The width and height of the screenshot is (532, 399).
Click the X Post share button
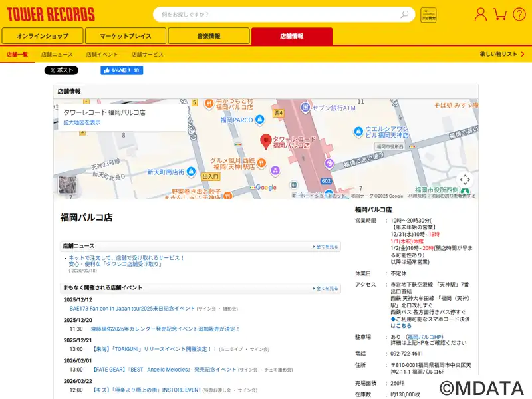(x=61, y=70)
